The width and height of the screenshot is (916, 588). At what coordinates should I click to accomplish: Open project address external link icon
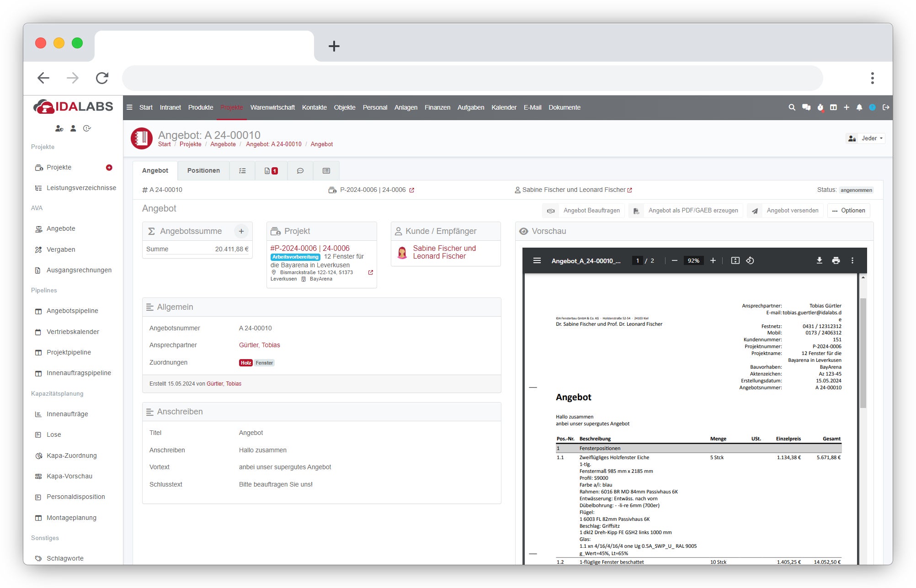(x=371, y=272)
